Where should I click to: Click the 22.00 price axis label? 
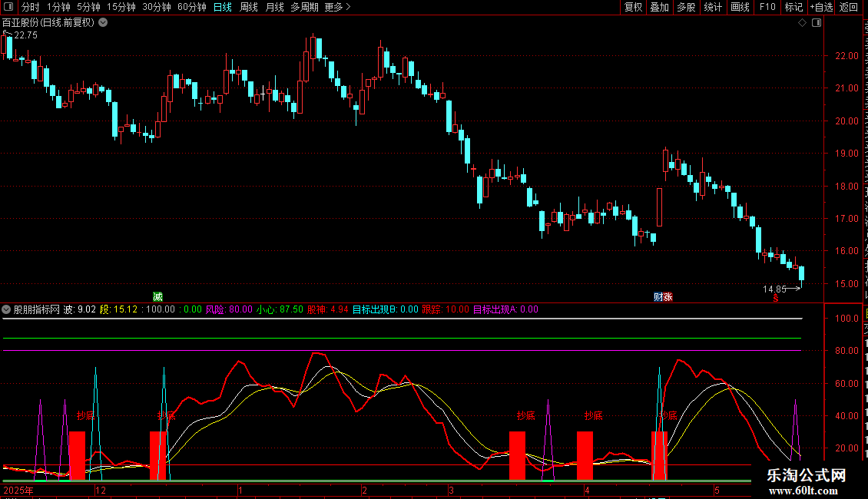846,56
